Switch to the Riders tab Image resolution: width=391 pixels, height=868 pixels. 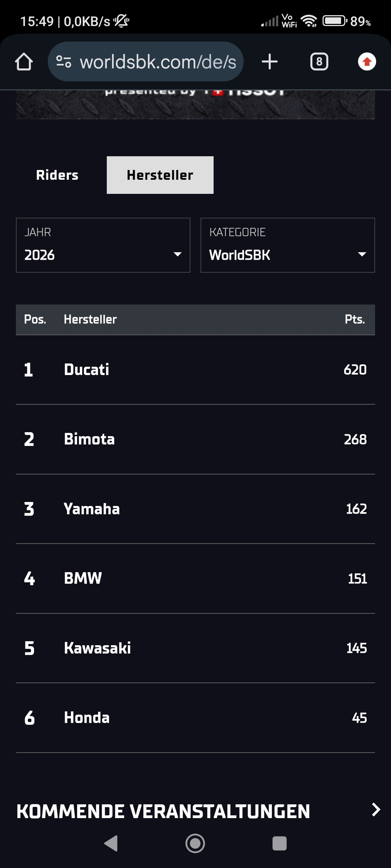point(57,175)
